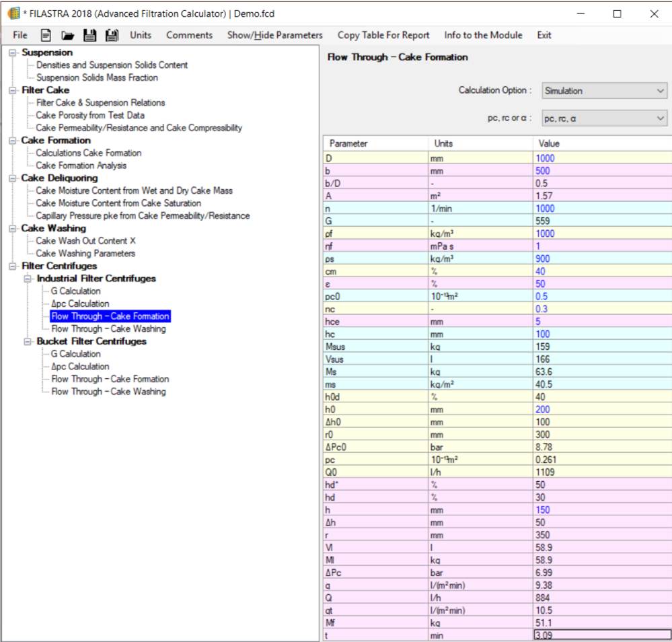Click the hce value cell 5
672x642 pixels.
[603, 322]
